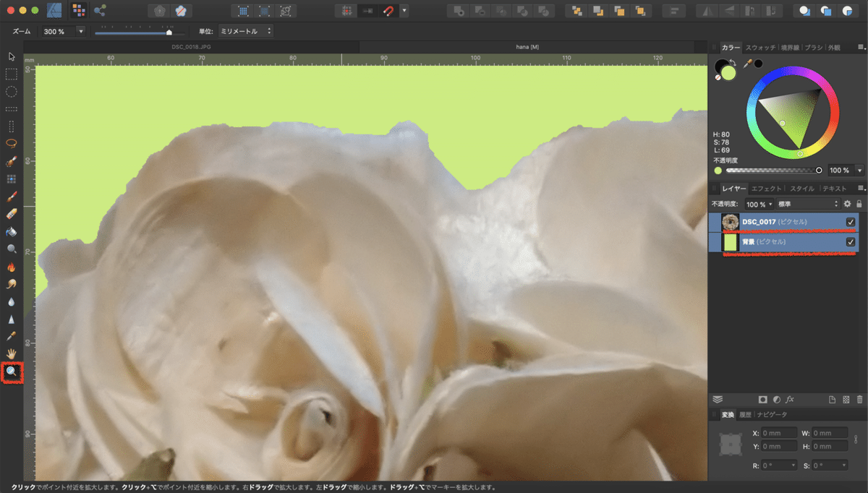Select the green foreground color circle

(x=728, y=73)
